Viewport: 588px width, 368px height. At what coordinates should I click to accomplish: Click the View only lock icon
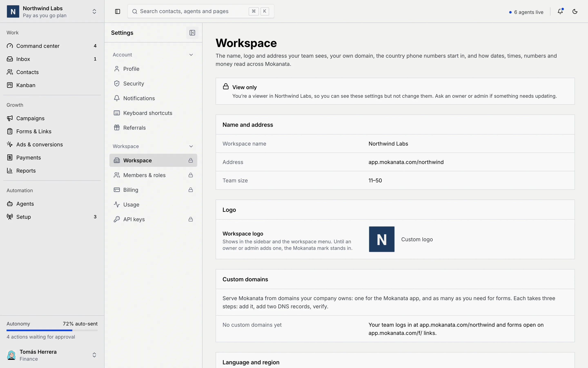(x=226, y=86)
